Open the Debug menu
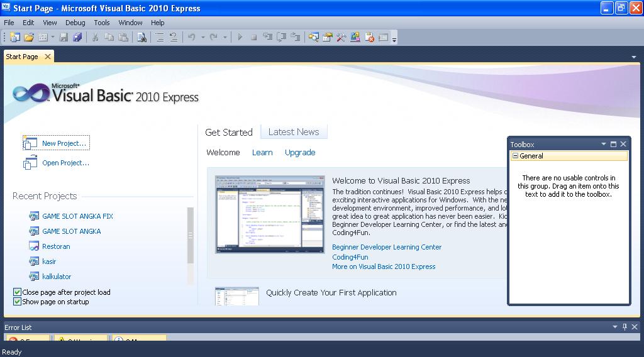Viewport: 644px width, 357px height. point(75,23)
